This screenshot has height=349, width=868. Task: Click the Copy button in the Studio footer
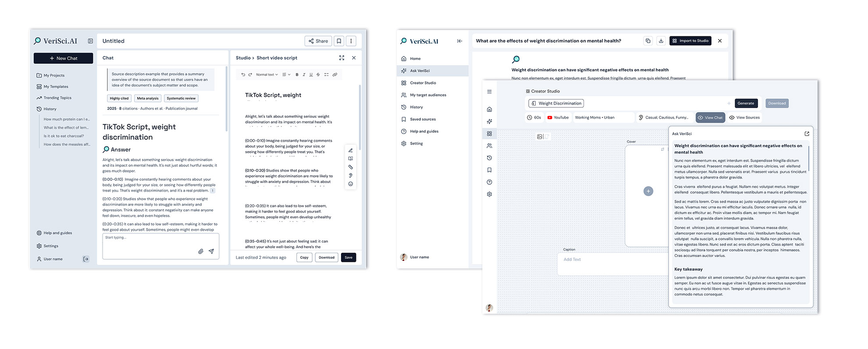coord(304,257)
